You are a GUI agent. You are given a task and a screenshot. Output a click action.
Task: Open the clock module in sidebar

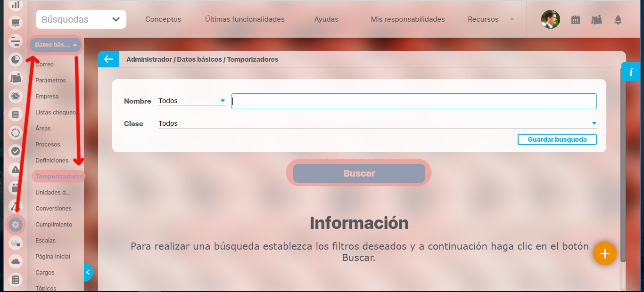click(16, 96)
